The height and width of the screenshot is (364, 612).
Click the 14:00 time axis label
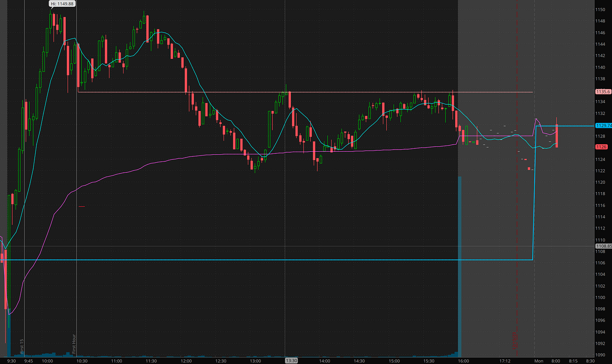(x=324, y=361)
